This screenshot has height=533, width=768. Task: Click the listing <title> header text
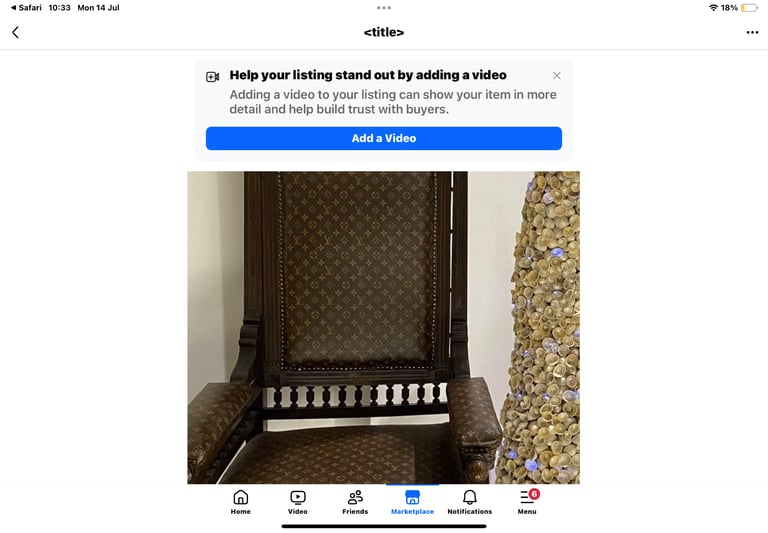click(x=384, y=32)
